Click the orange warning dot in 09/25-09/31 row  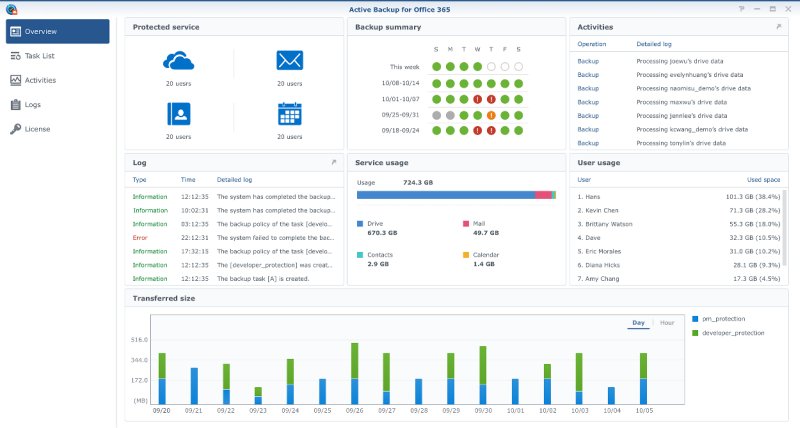pos(492,114)
